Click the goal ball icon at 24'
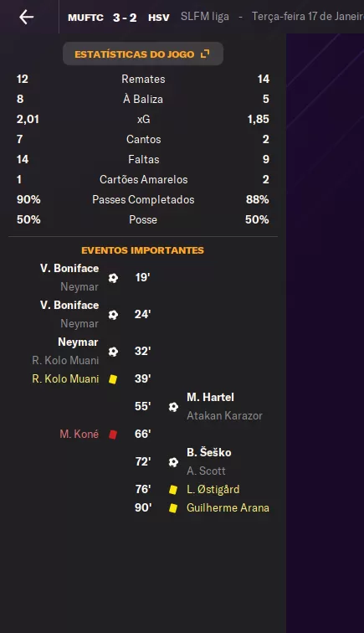 [114, 315]
